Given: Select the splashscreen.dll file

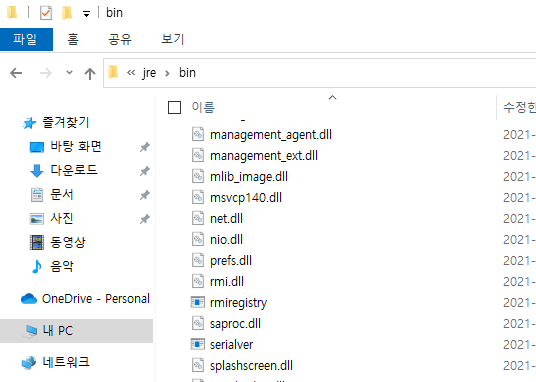Looking at the screenshot, I should [x=251, y=366].
